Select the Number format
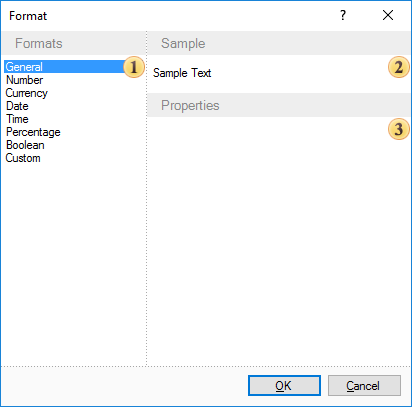Screen dimensions: 412x407 click(24, 80)
